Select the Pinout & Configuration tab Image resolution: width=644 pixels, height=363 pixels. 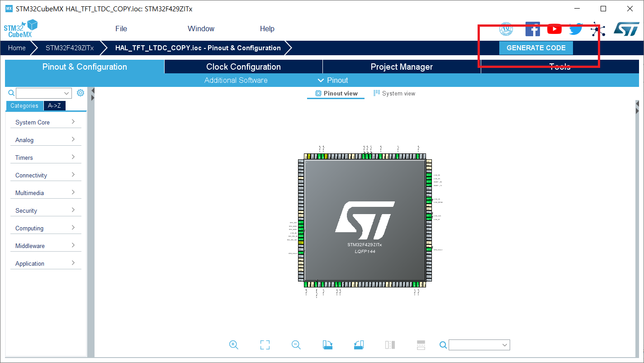tap(85, 67)
